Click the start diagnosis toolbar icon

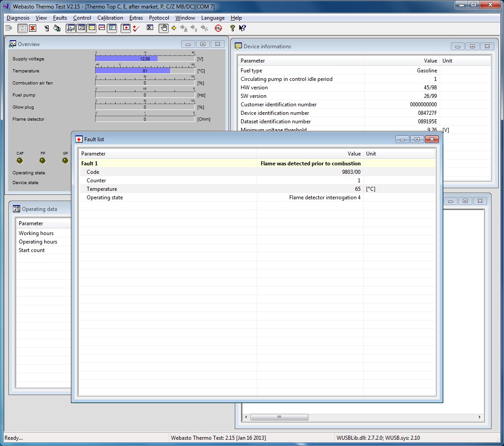pos(9,28)
